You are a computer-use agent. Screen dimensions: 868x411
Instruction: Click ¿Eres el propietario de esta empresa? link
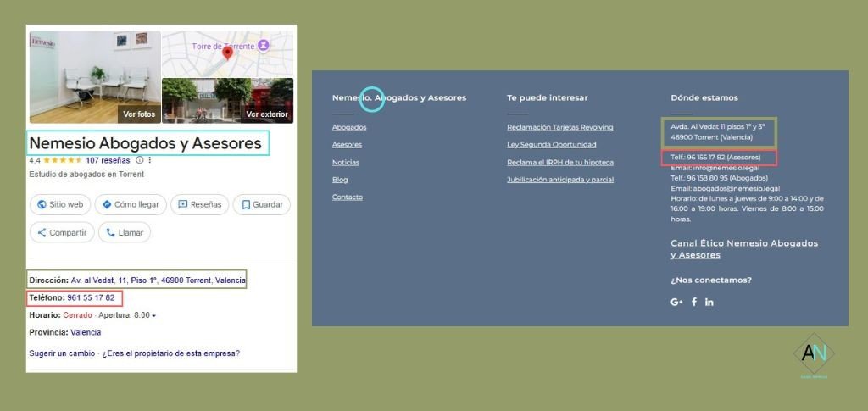(x=171, y=353)
